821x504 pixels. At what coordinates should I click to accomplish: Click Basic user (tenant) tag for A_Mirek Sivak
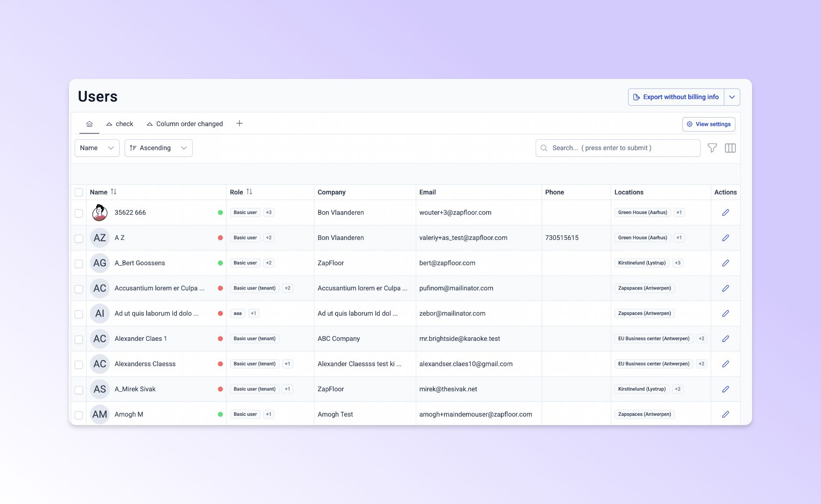click(255, 389)
